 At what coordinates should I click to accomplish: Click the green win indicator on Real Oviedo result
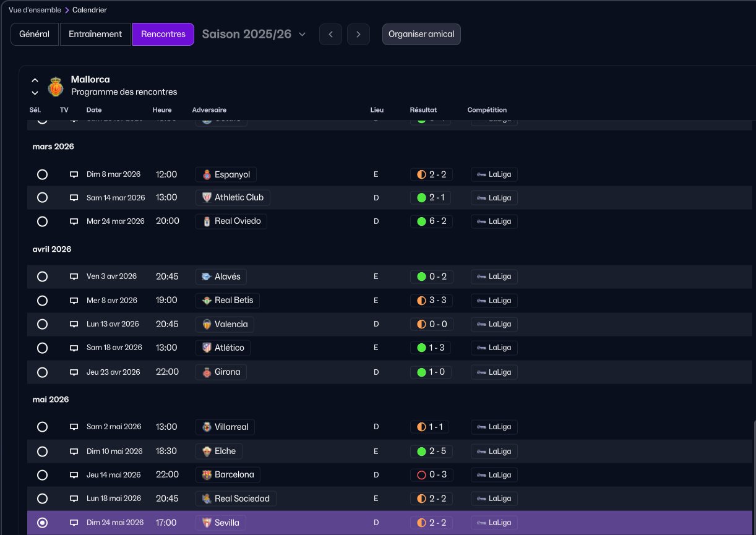(x=421, y=221)
